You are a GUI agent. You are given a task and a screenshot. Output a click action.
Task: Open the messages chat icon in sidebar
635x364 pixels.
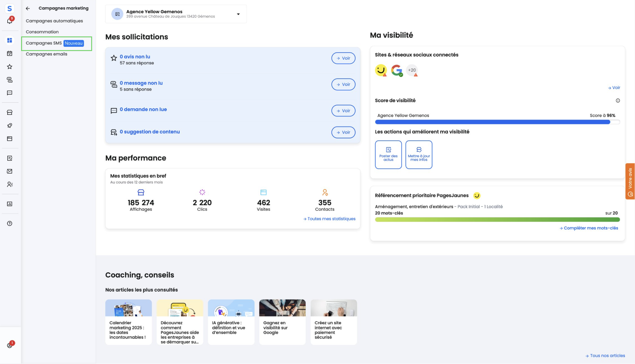coord(9,80)
